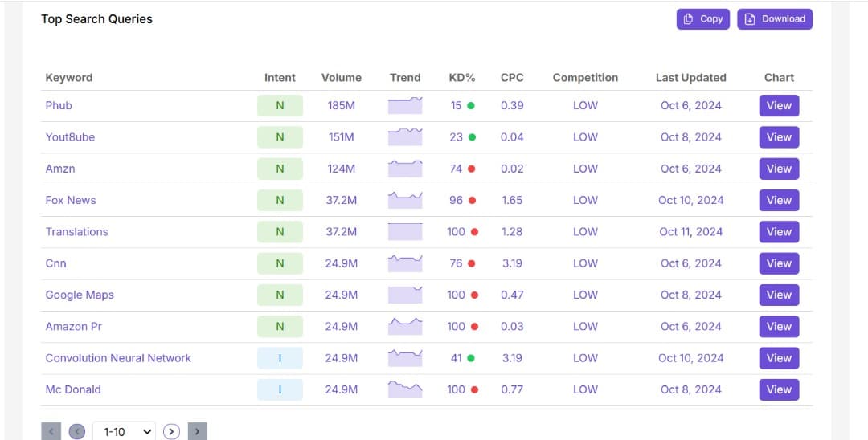This screenshot has height=440, width=868.
Task: Click the N intent badge for Phub
Action: point(280,105)
